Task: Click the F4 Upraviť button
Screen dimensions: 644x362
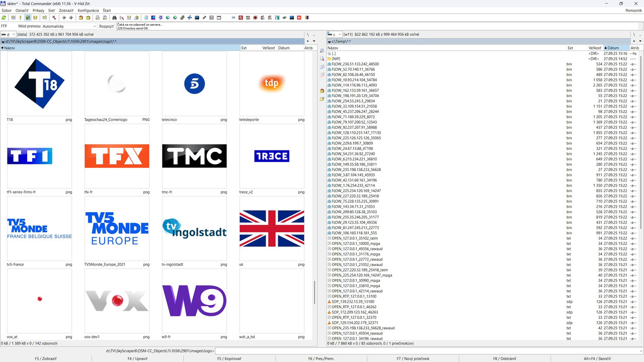Action: 138,358
